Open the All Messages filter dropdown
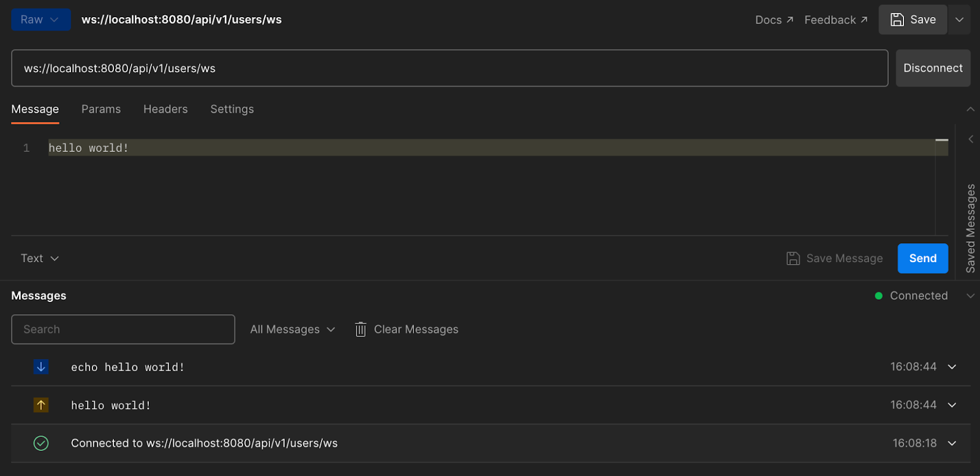The height and width of the screenshot is (476, 980). click(x=293, y=330)
